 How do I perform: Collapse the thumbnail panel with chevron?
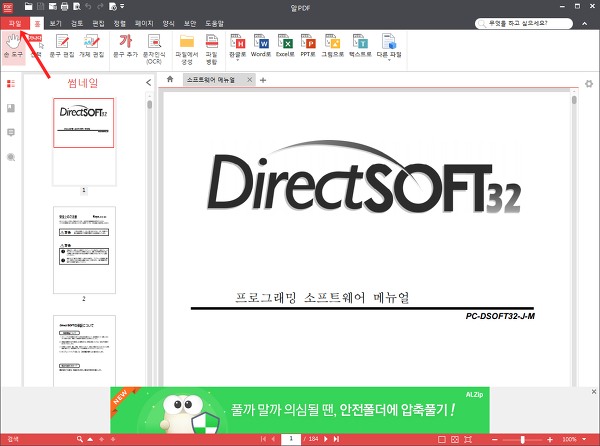point(148,83)
